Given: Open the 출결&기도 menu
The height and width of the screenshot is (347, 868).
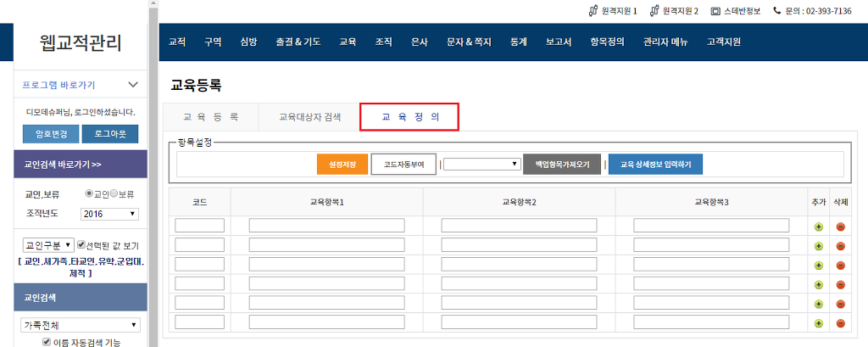Looking at the screenshot, I should (x=298, y=42).
